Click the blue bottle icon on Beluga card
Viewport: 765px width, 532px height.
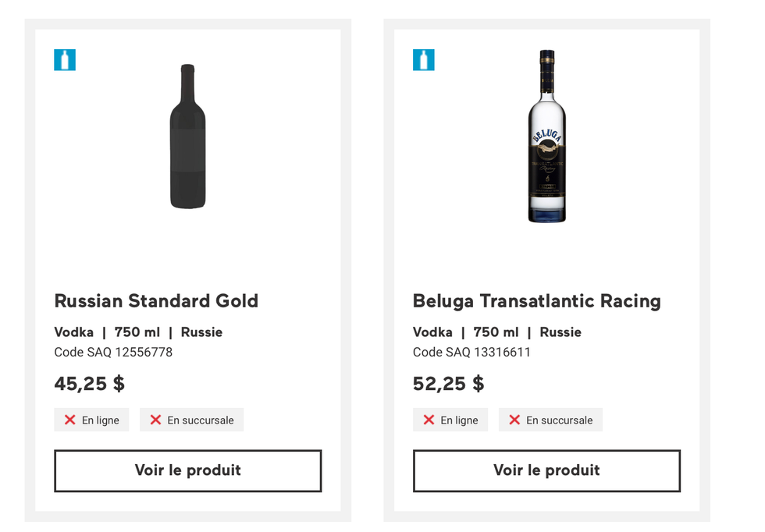(423, 60)
